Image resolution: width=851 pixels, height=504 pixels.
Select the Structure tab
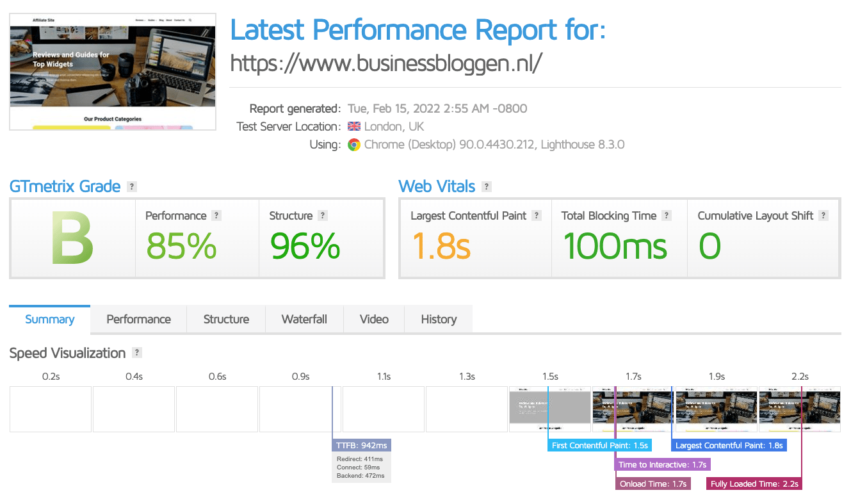[226, 319]
